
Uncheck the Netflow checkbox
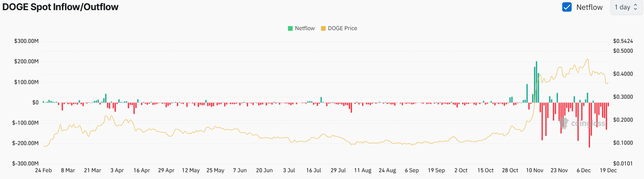click(567, 7)
